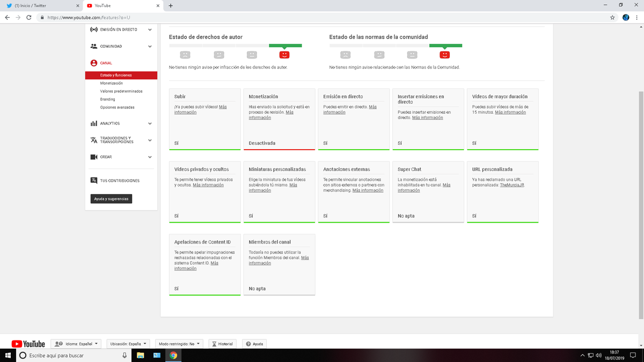The image size is (644, 362).
Task: Expand the Comunidad section chevron
Action: click(150, 46)
